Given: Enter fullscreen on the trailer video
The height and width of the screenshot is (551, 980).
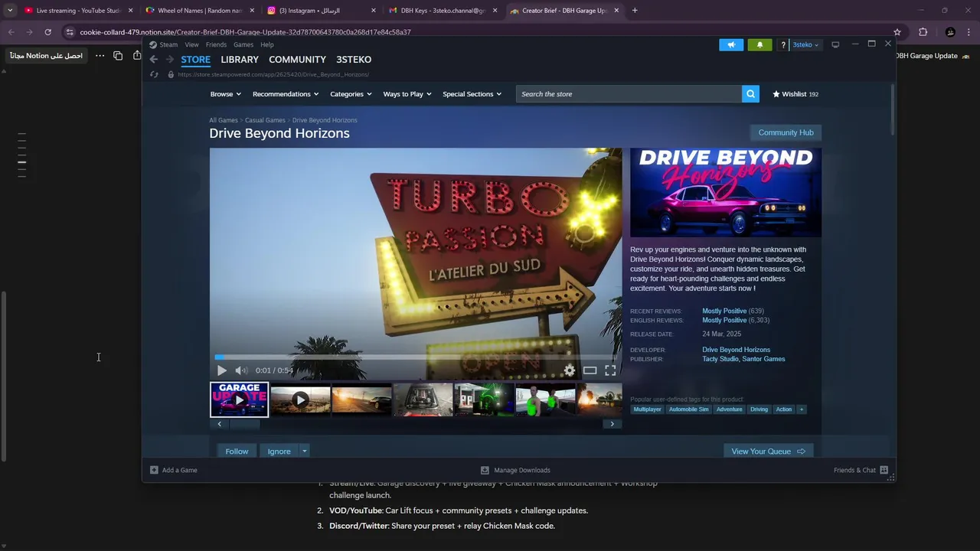Looking at the screenshot, I should coord(610,370).
